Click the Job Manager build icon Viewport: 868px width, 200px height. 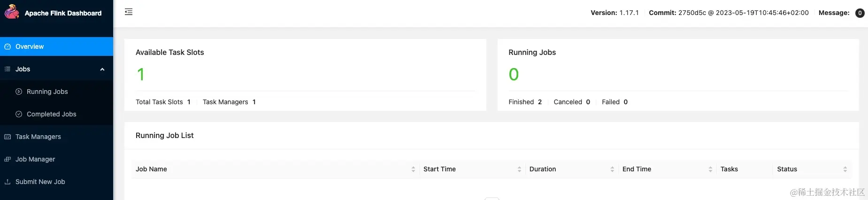[x=8, y=159]
